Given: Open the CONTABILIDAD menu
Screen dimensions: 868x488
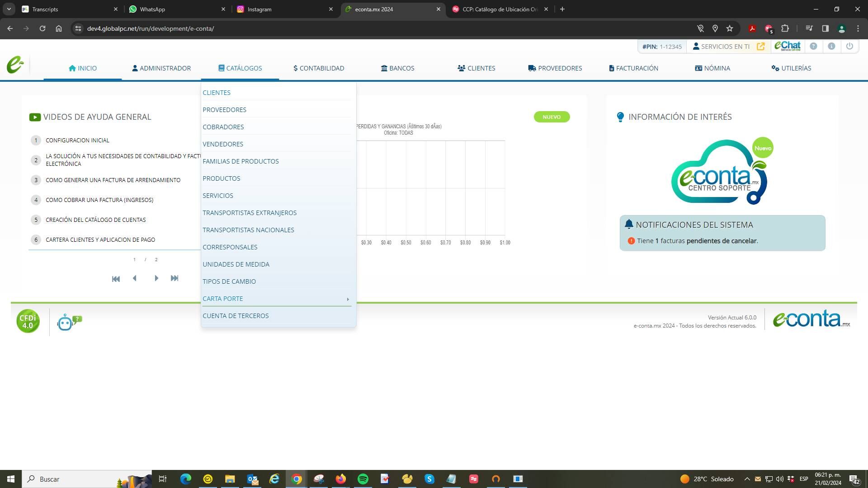Looking at the screenshot, I should pyautogui.click(x=319, y=68).
